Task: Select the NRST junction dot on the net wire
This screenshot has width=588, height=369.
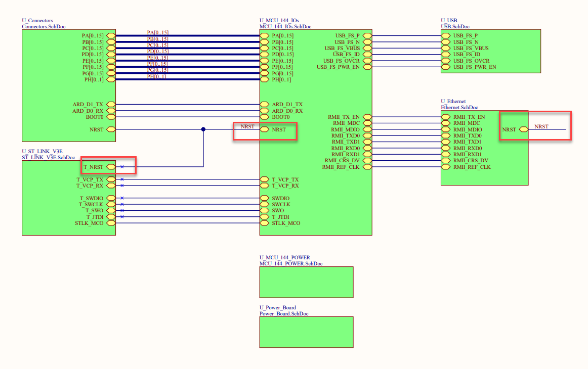Action: [x=203, y=129]
